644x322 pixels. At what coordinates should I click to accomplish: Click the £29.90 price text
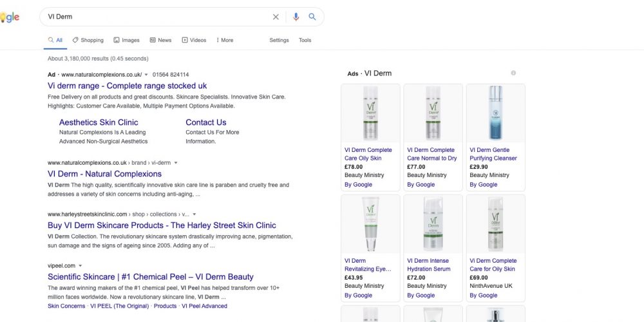click(479, 167)
